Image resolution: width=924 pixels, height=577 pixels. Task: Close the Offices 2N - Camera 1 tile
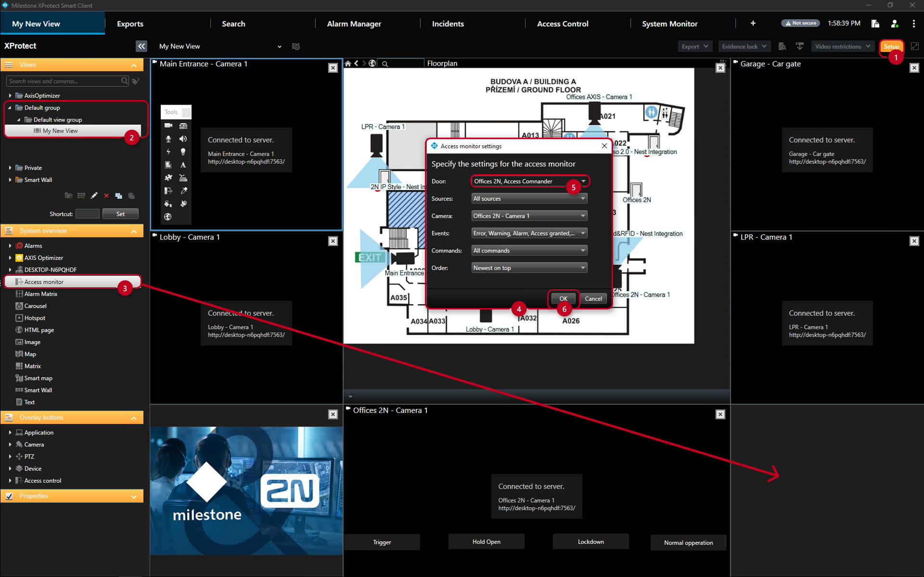click(720, 414)
